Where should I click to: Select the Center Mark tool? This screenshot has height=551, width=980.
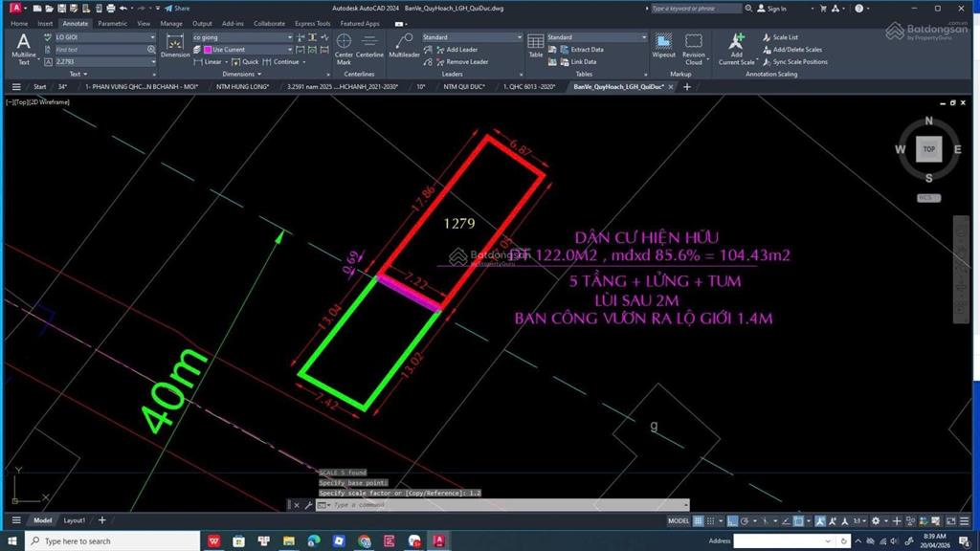click(x=344, y=49)
